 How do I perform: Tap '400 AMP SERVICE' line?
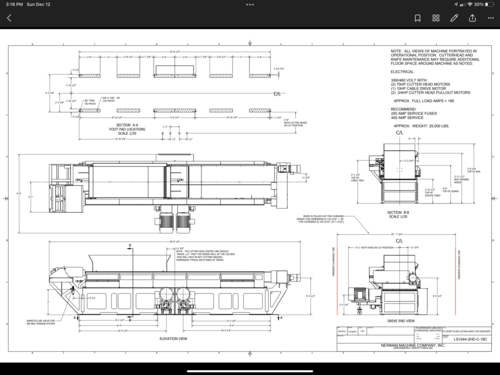[407, 117]
